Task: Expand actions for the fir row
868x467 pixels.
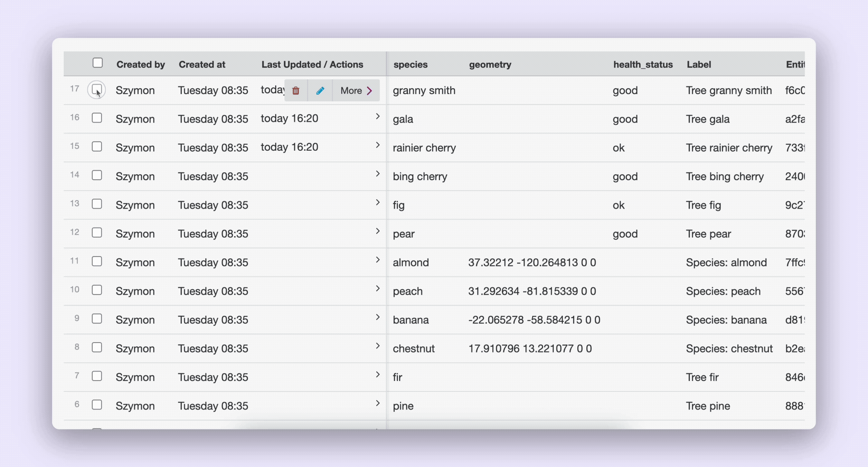Action: click(378, 375)
